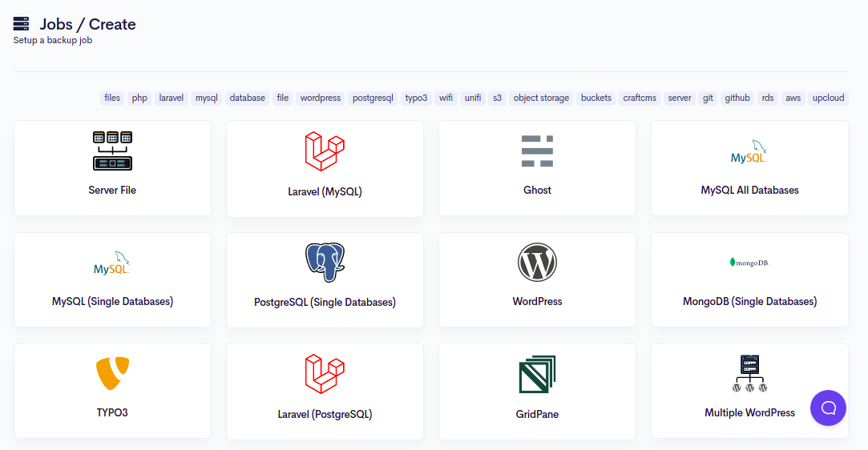Filter by the 'postgresql' tag
This screenshot has height=450, width=868.
click(373, 98)
